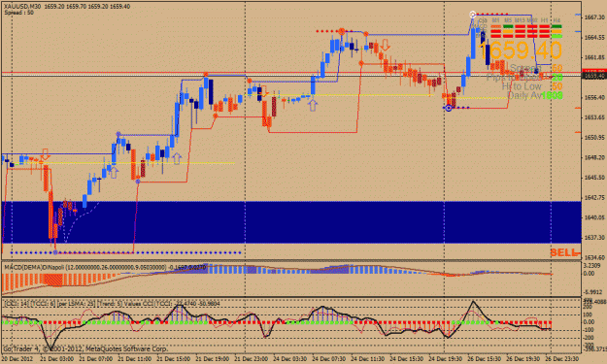Click the orange checkmark arrow near 21 Dec 23:00
Screen dimensions: 607x364
[x=264, y=91]
